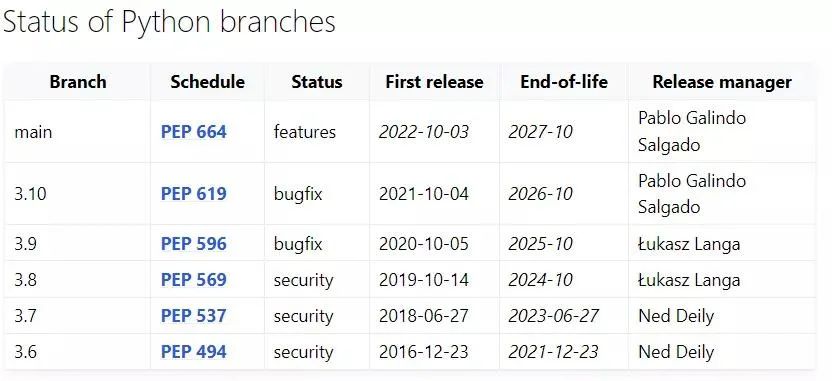Click the Schedule column header
Screen dimensions: 832x381
207,82
